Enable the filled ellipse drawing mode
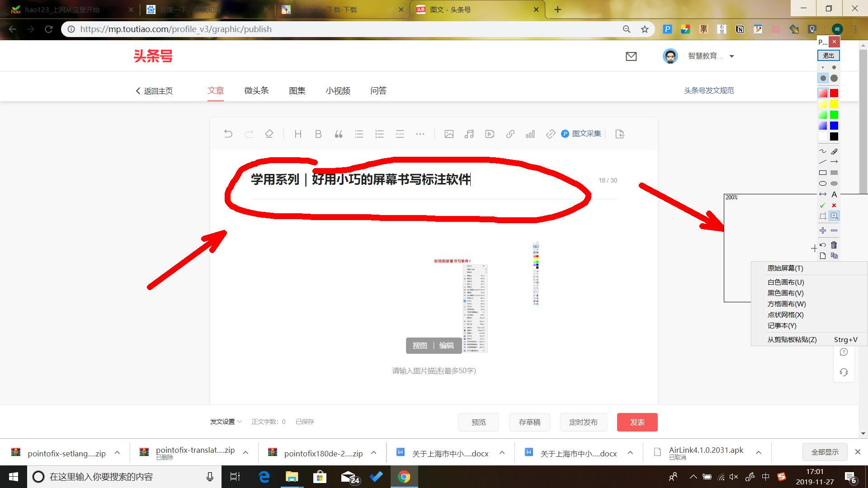The height and width of the screenshot is (488, 868). [834, 183]
